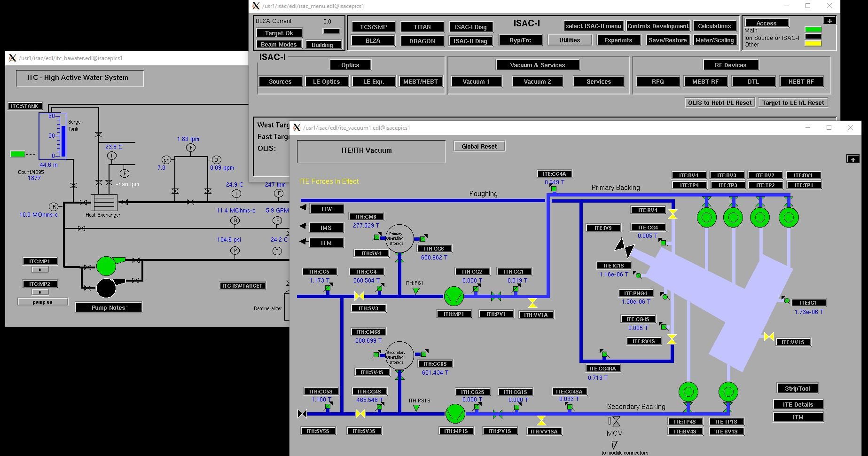Click the Global Reset button
868x456 pixels.
click(479, 146)
